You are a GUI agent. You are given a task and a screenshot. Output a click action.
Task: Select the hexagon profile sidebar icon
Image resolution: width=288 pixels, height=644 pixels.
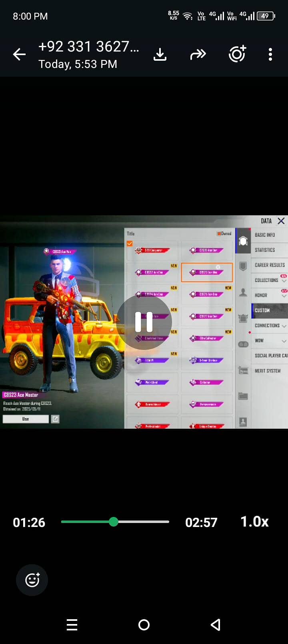point(243,241)
